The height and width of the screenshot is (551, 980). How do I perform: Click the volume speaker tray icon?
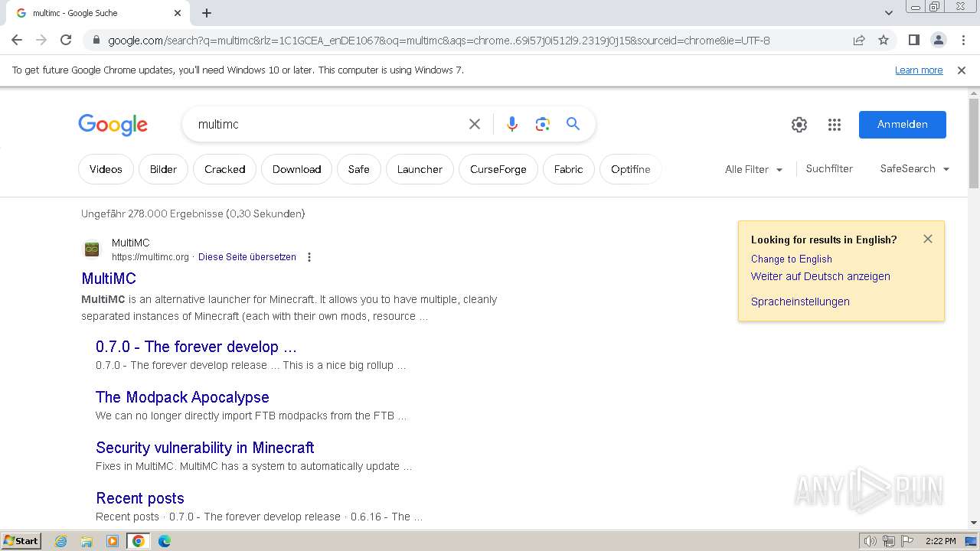click(x=871, y=541)
